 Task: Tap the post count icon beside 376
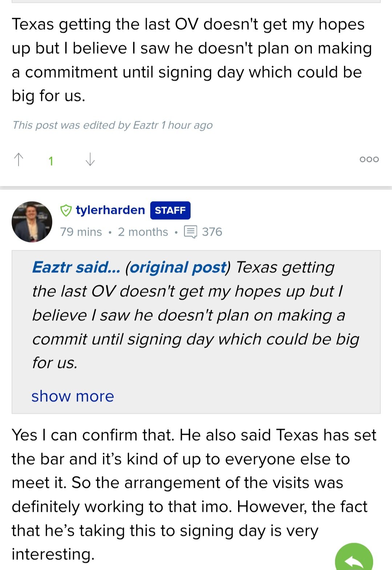(191, 232)
